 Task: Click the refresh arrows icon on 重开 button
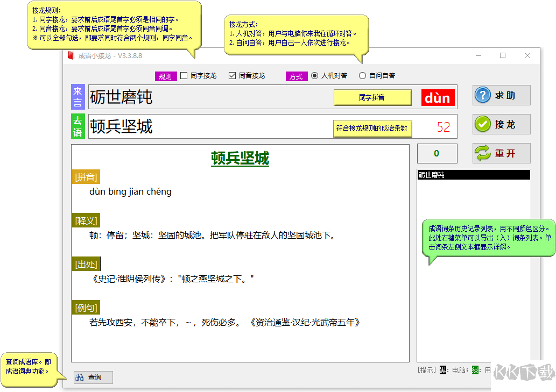coord(482,153)
